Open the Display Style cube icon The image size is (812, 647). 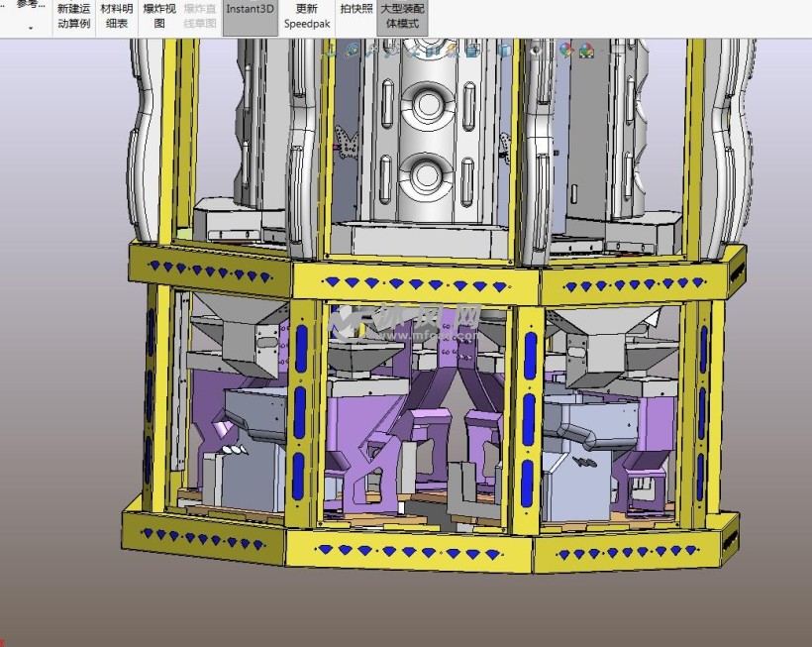pos(505,50)
